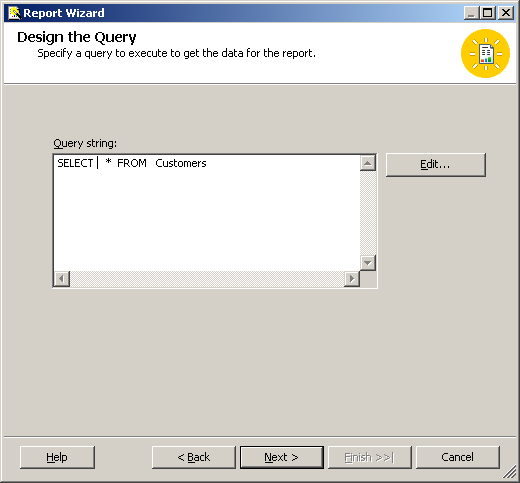
Task: Click the vertical scrollbar track
Action: (x=368, y=213)
